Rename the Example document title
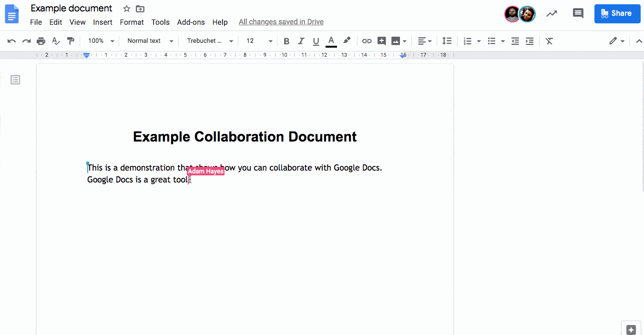644x335 pixels. pyautogui.click(x=72, y=9)
